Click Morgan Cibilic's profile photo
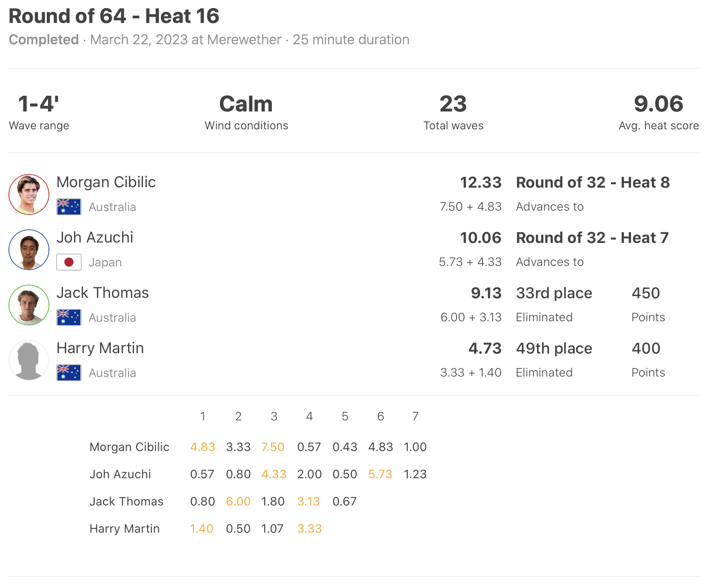The image size is (708, 588). pos(29,194)
